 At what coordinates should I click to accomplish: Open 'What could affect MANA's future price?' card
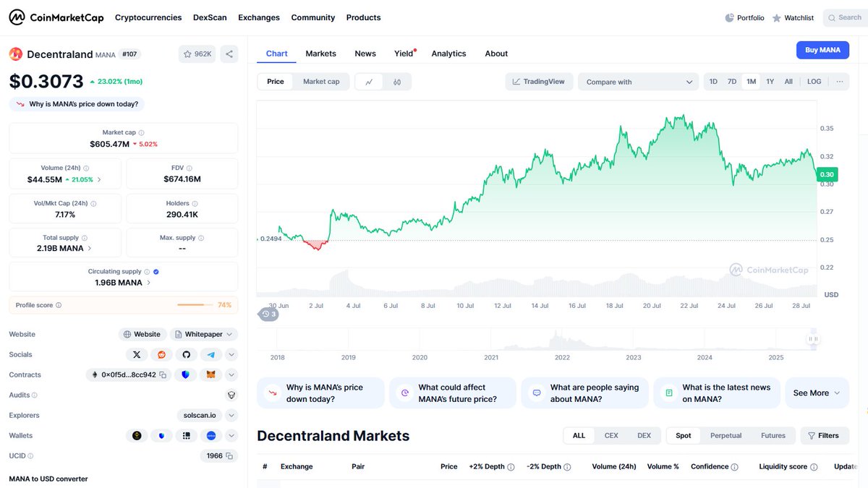point(453,393)
